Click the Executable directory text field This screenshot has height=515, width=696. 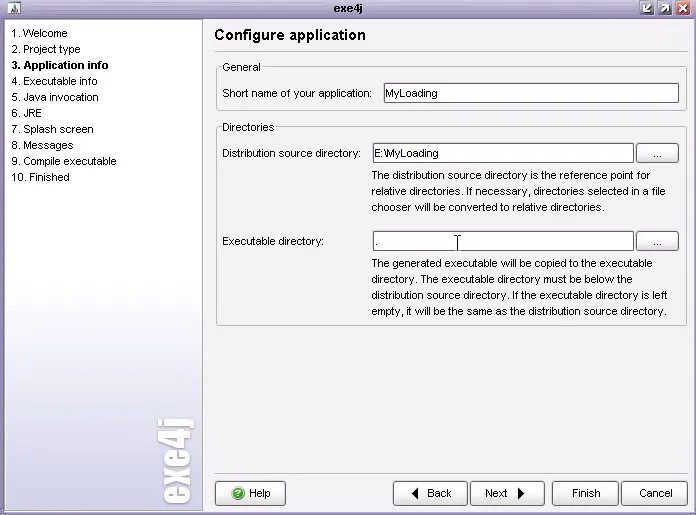click(503, 241)
